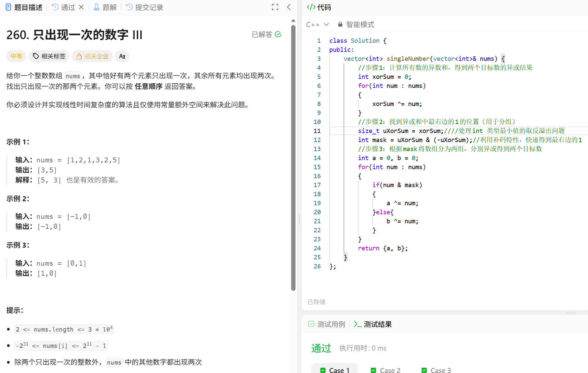
Task: Open text settings via the Aa icon
Action: coord(122,56)
